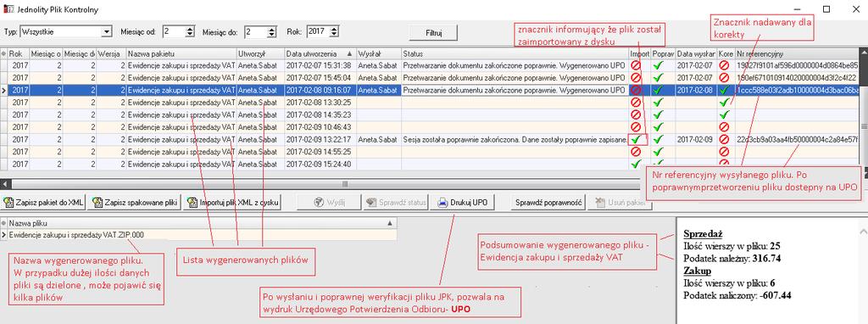Image resolution: width=868 pixels, height=324 pixels.
Task: Click Popraw checkmark in 15:31:38 row
Action: [x=658, y=65]
